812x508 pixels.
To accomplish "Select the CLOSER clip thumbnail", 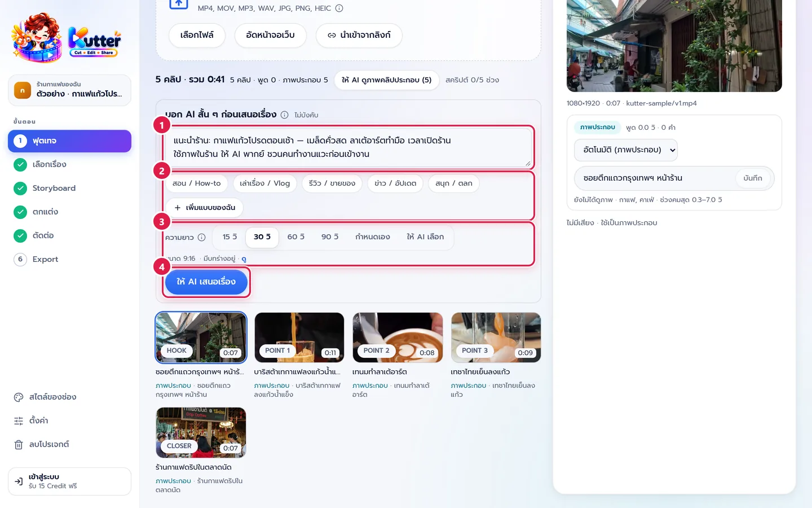I will 201,433.
